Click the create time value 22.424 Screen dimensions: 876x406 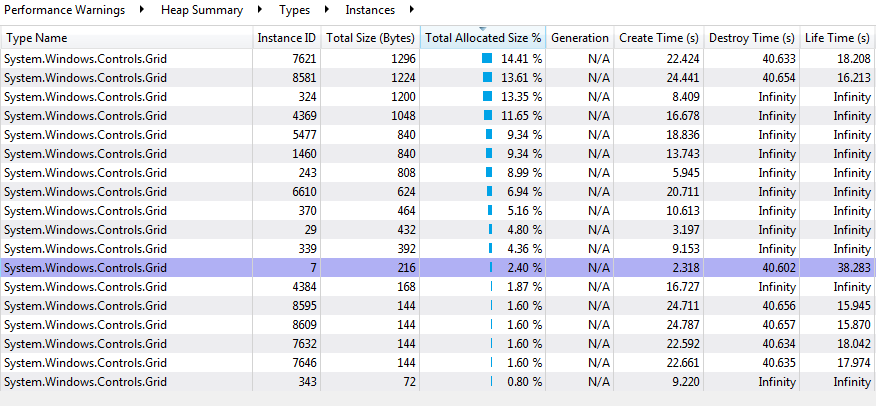point(683,59)
